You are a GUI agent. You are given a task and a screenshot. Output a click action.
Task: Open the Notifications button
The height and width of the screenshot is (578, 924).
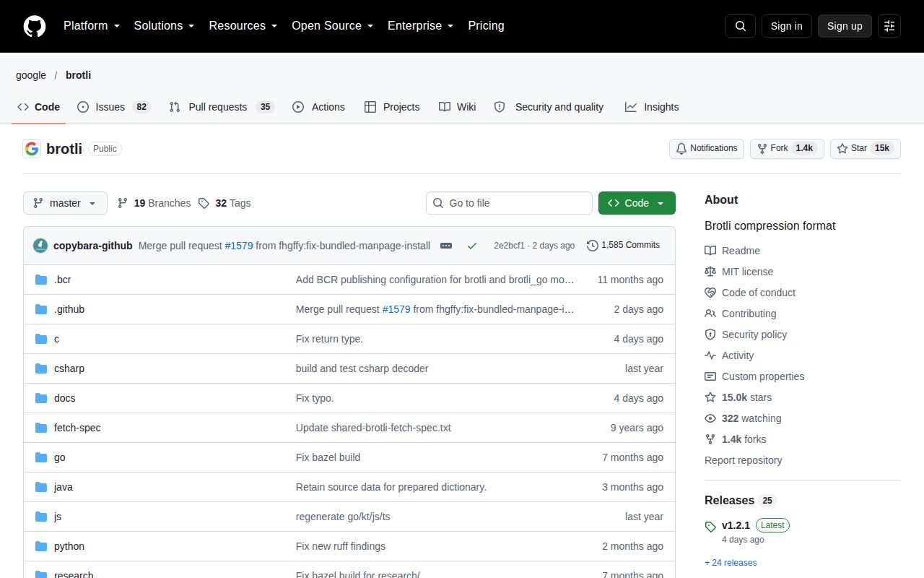tap(707, 148)
